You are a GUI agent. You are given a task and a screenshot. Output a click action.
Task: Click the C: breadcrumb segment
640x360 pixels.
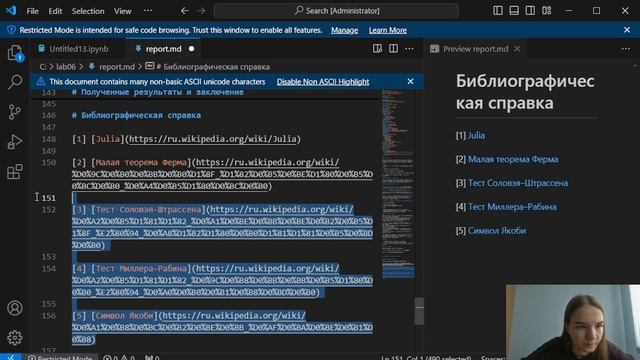[x=43, y=67]
